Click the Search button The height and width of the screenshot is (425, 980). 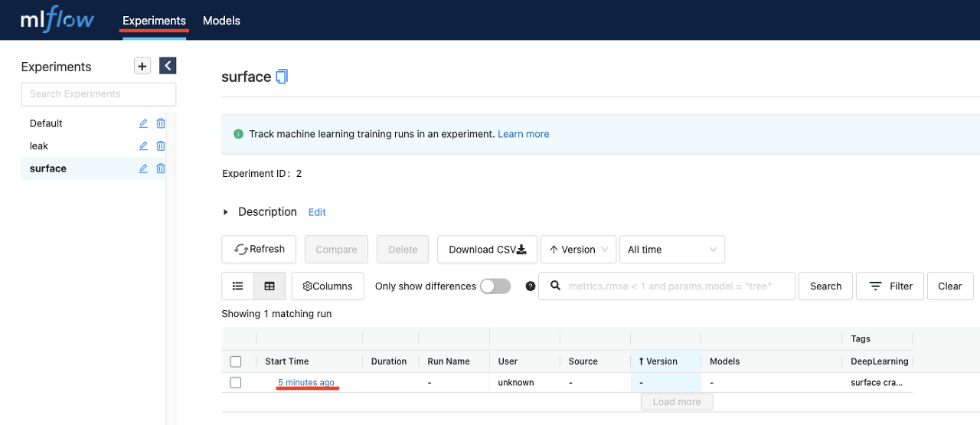(826, 286)
